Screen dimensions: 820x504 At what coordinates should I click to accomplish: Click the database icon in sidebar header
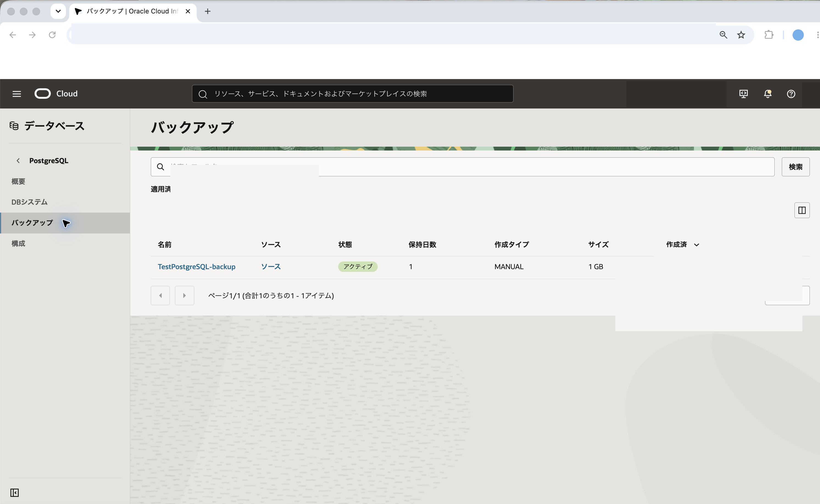tap(14, 126)
